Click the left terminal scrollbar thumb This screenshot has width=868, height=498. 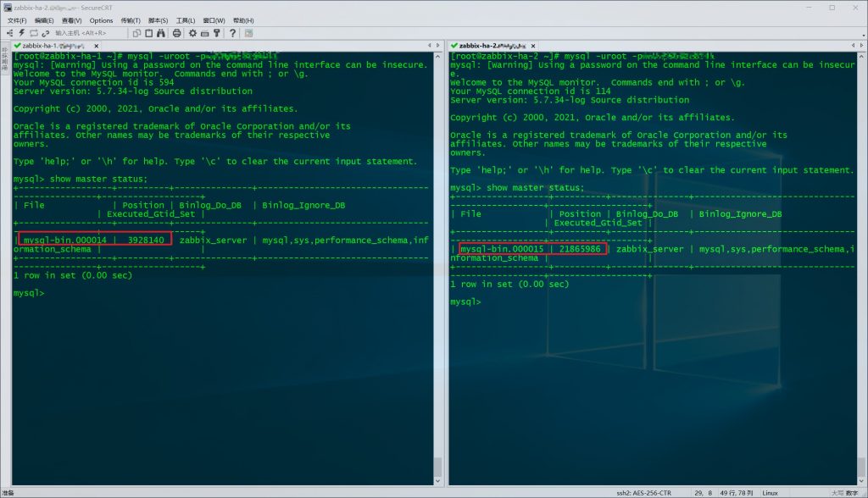click(438, 467)
